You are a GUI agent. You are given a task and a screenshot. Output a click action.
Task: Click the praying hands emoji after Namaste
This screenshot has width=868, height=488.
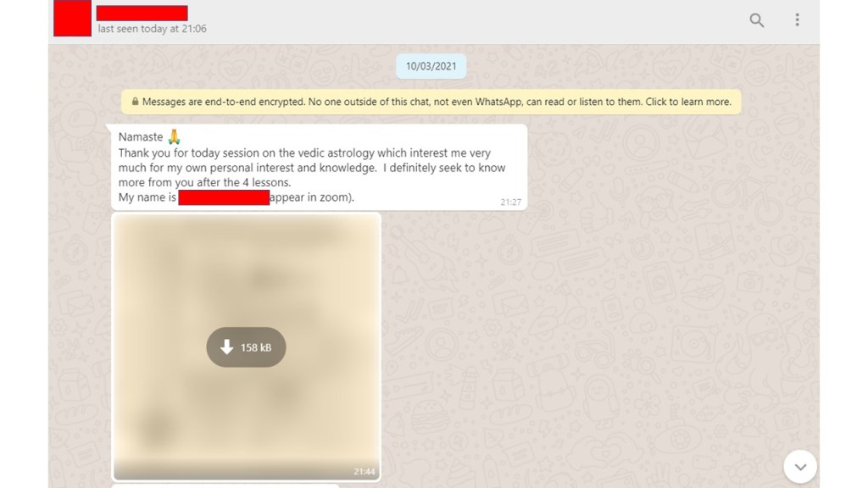coord(175,136)
